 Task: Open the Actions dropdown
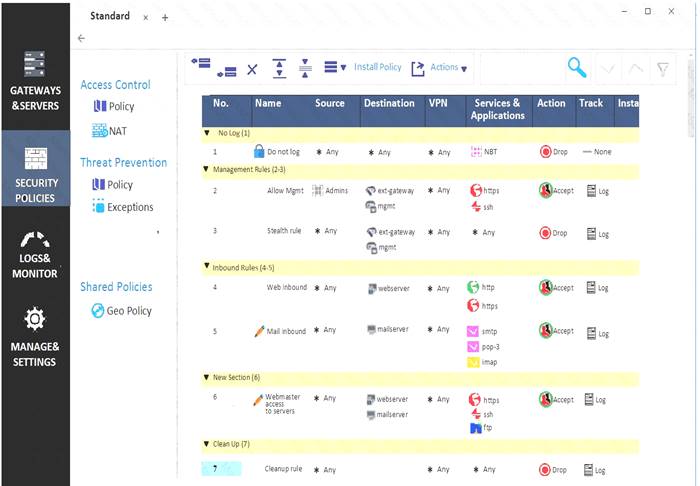[x=449, y=67]
